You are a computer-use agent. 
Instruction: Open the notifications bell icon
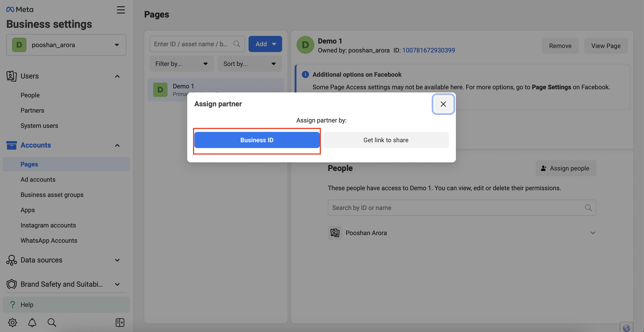[x=32, y=323]
